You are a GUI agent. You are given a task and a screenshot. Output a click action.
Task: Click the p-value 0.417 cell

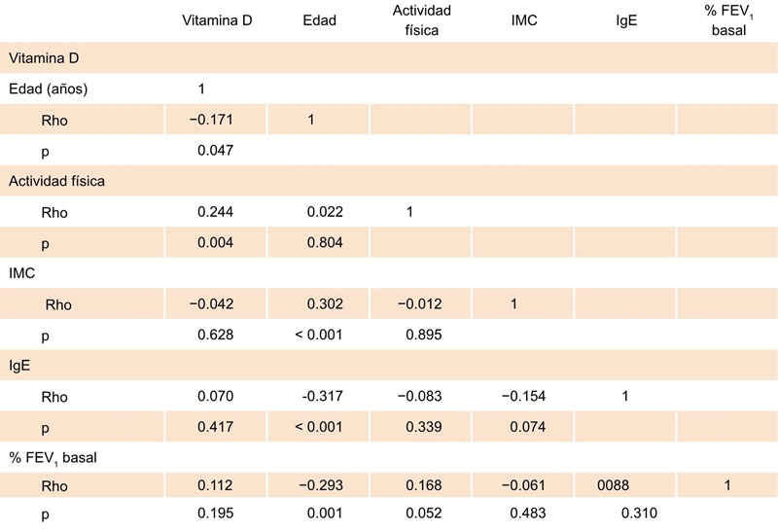coord(217,427)
